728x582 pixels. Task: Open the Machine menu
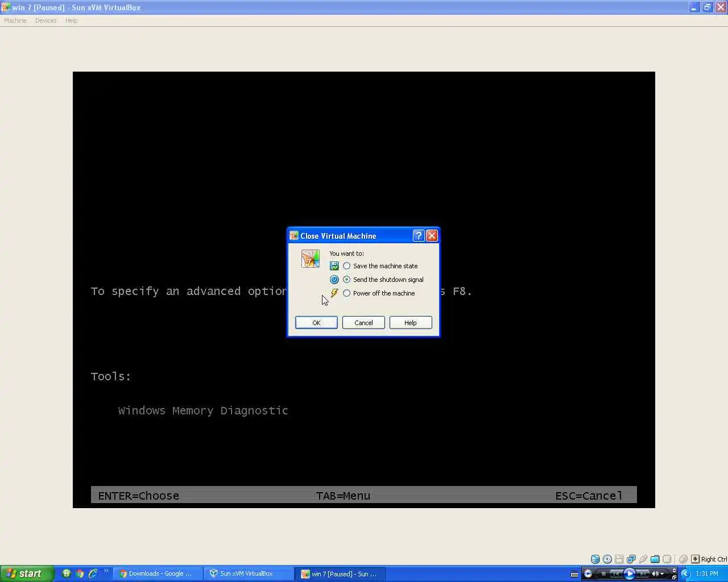[x=15, y=20]
